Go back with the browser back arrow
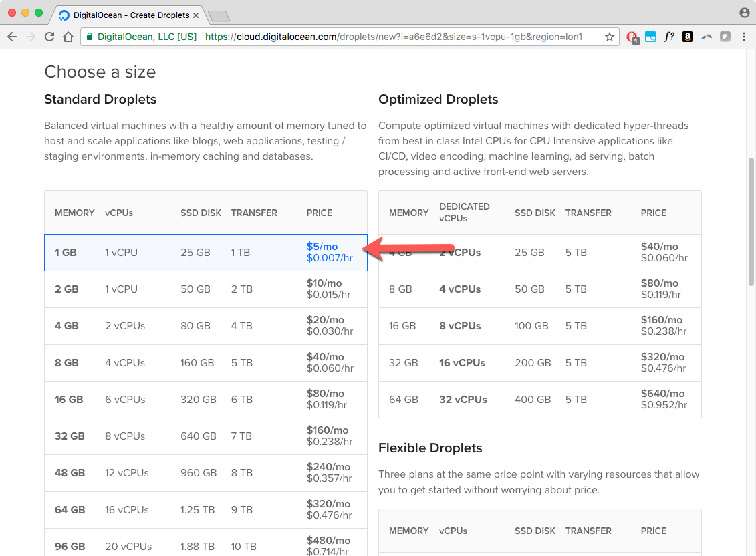This screenshot has width=756, height=556. [x=12, y=37]
